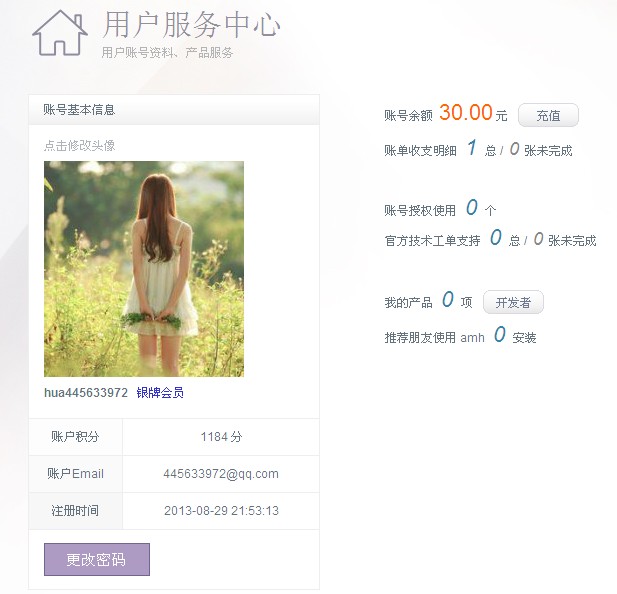
Task: Click the 用户服务中心 page title
Action: [191, 25]
